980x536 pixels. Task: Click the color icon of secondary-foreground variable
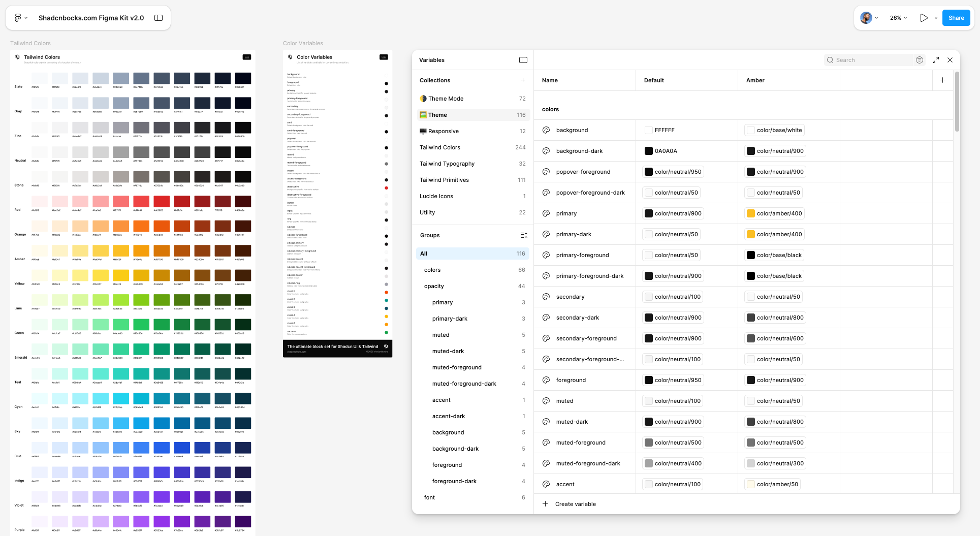546,338
